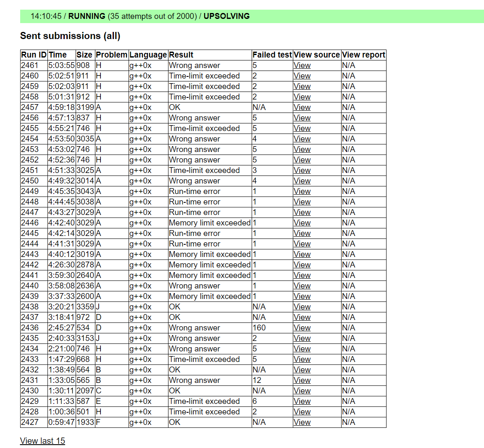Open View source link for run 2461
484x448 pixels.
302,65
